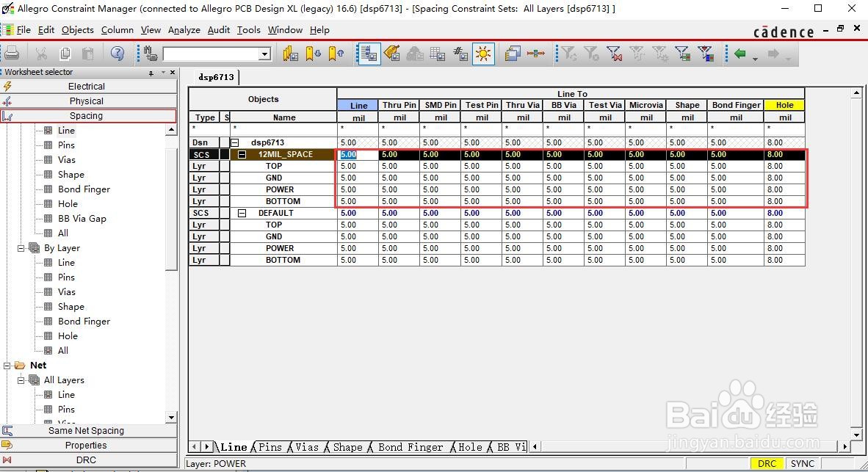
Task: Click the Cut scissors icon
Action: [41, 53]
